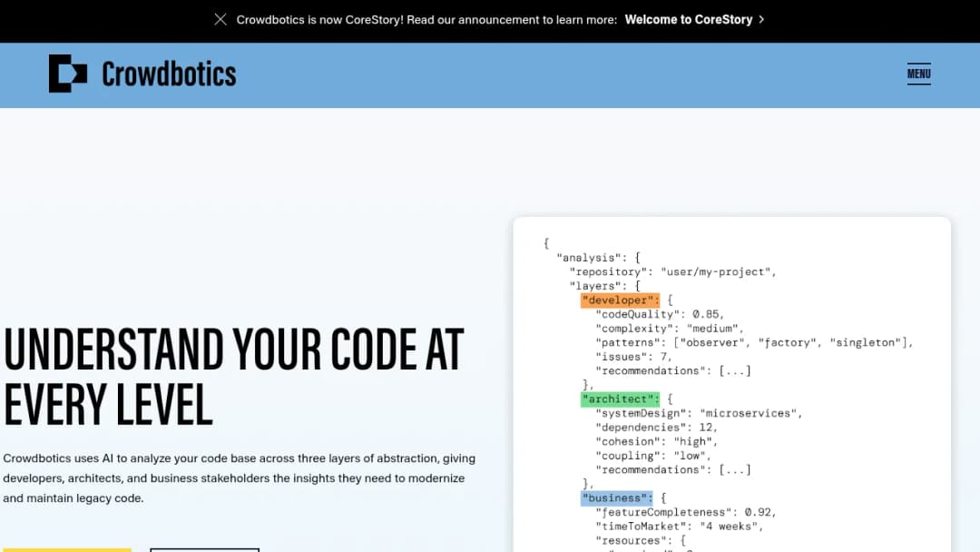This screenshot has height=552, width=980.
Task: Select the "business" highlighted key
Action: [x=616, y=498]
